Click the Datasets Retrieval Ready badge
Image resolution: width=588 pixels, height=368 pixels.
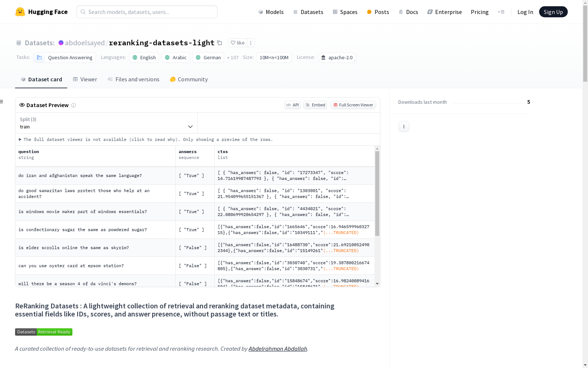coord(44,332)
